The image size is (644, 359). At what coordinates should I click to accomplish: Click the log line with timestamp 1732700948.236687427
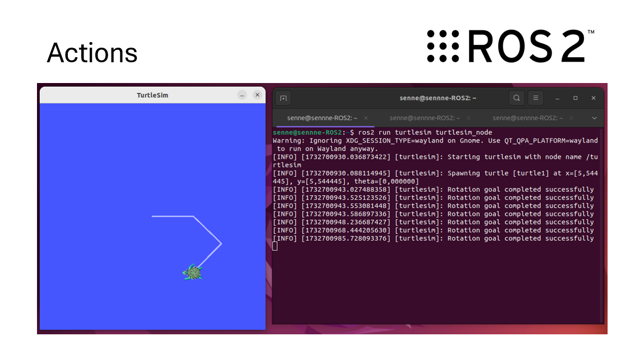(433, 222)
